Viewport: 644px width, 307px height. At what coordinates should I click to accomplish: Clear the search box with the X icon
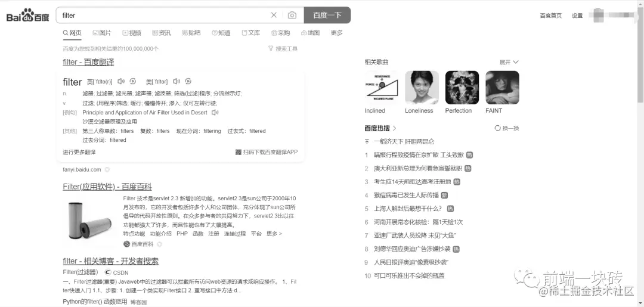(274, 15)
